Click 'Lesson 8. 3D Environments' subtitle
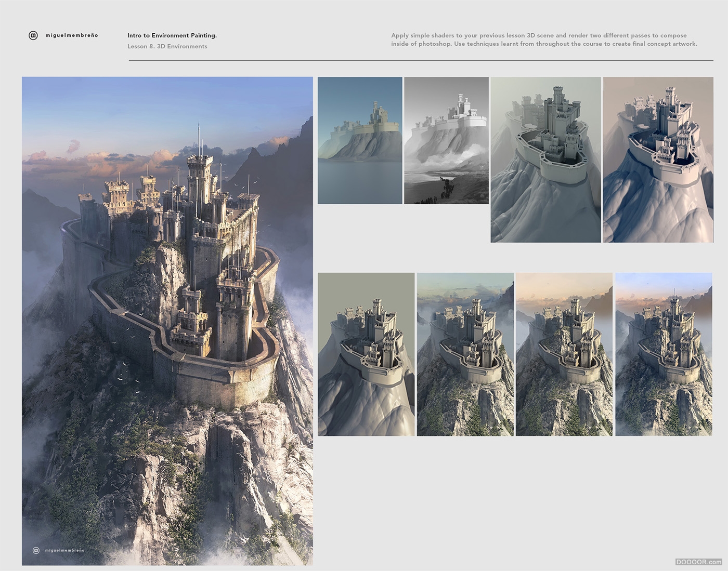The height and width of the screenshot is (571, 728). [x=167, y=46]
